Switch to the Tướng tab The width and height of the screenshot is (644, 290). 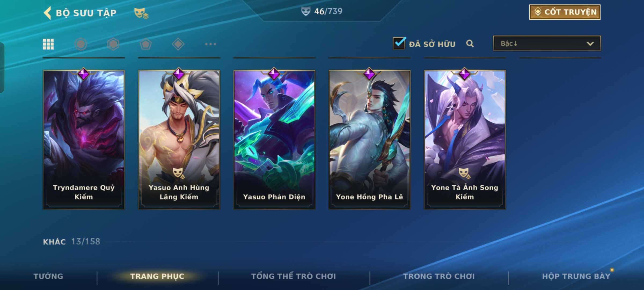click(48, 276)
